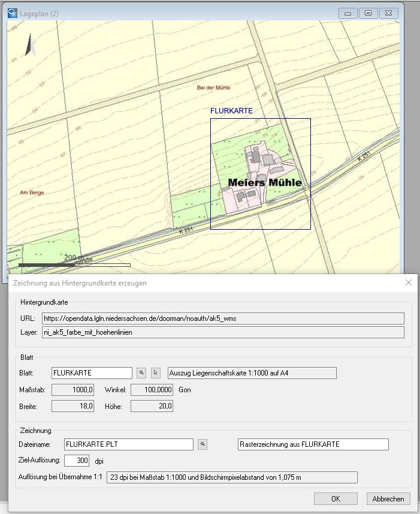Click the north arrow on the map
This screenshot has height=514, width=420.
[x=31, y=44]
